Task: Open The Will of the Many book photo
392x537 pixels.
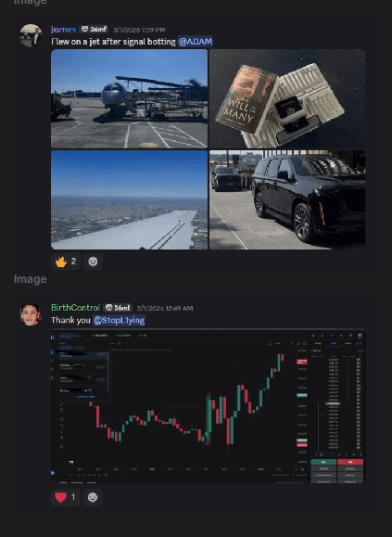Action: (x=287, y=98)
